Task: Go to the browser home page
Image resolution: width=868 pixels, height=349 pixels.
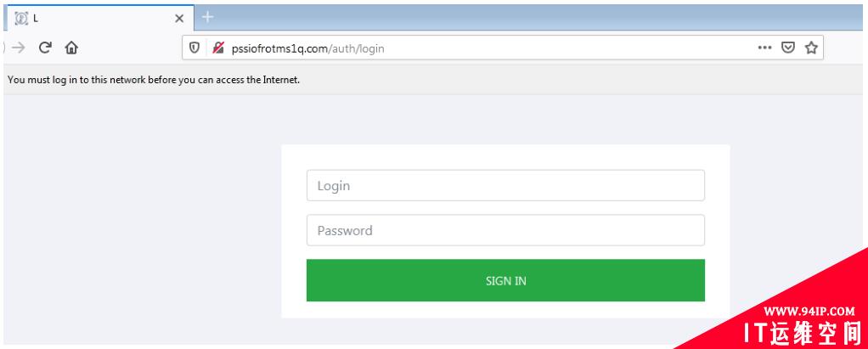Action: (x=71, y=48)
